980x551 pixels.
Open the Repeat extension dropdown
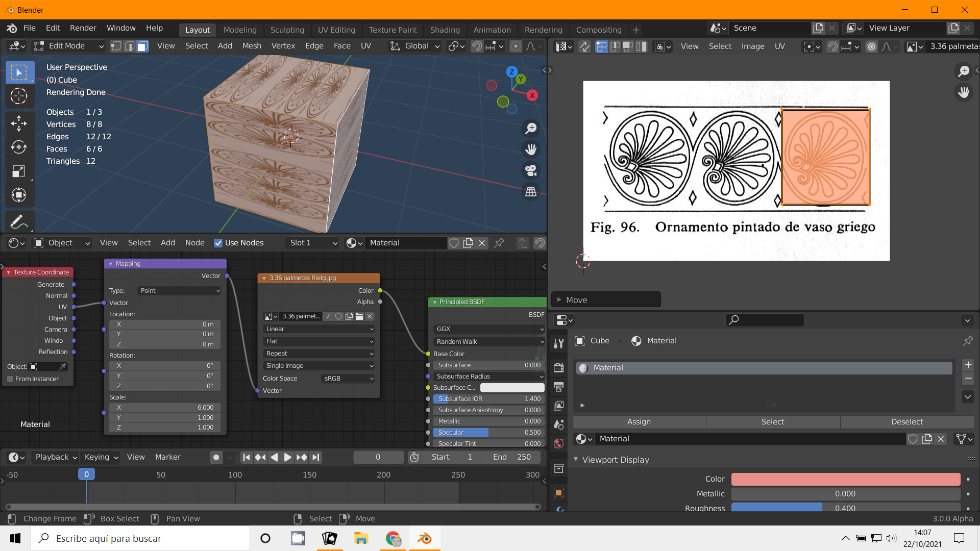coord(319,354)
